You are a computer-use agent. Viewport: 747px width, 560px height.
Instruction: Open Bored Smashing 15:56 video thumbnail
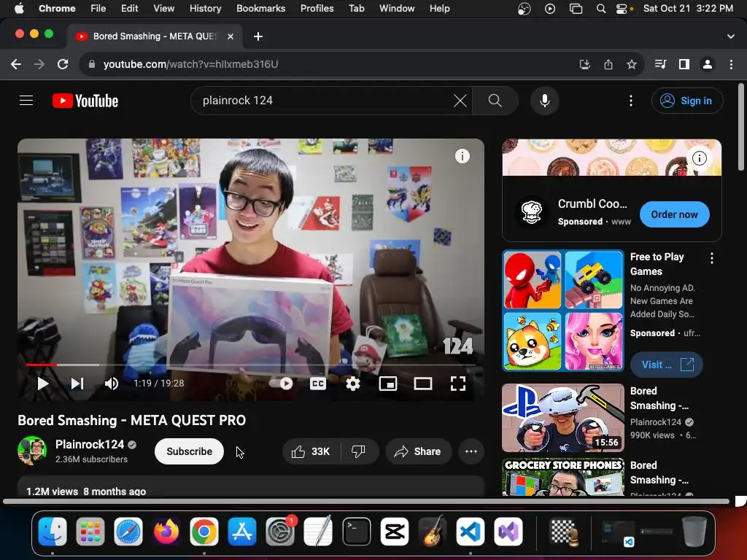click(562, 418)
